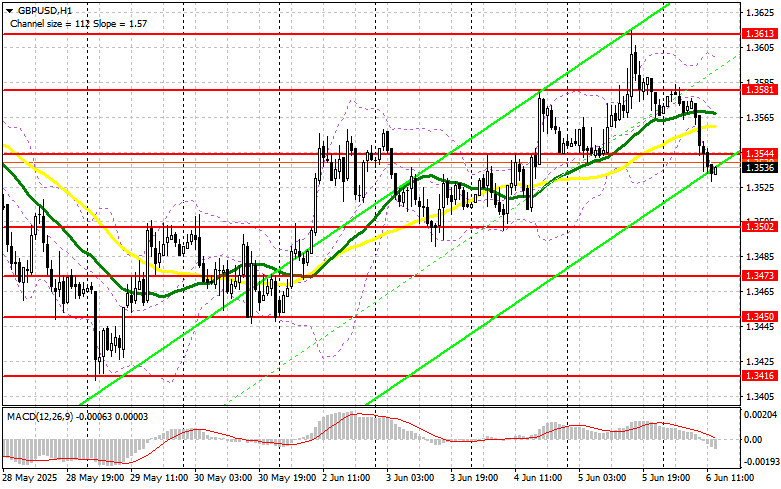The height and width of the screenshot is (489, 781).
Task: Click the '5 Jun 03:00' time label
Action: 602,478
